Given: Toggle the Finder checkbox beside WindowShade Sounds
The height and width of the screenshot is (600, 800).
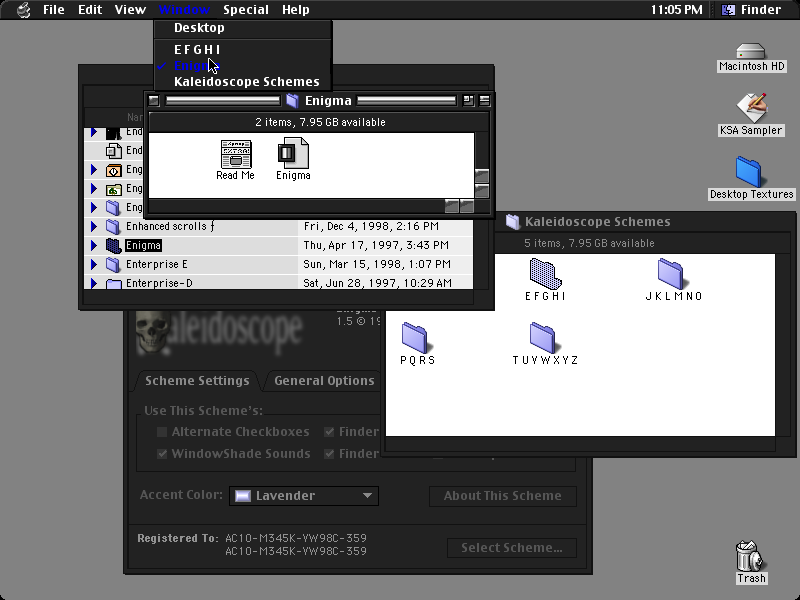Looking at the screenshot, I should click(x=329, y=454).
